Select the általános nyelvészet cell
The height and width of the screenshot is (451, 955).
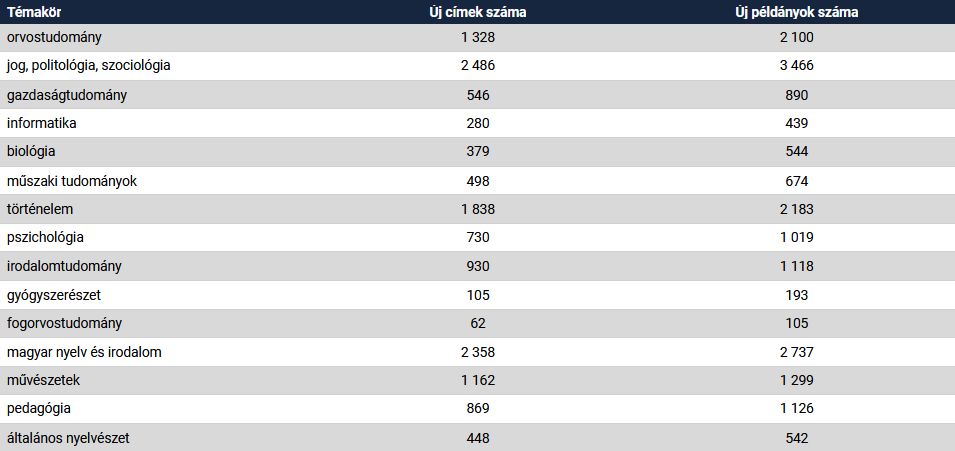click(68, 438)
